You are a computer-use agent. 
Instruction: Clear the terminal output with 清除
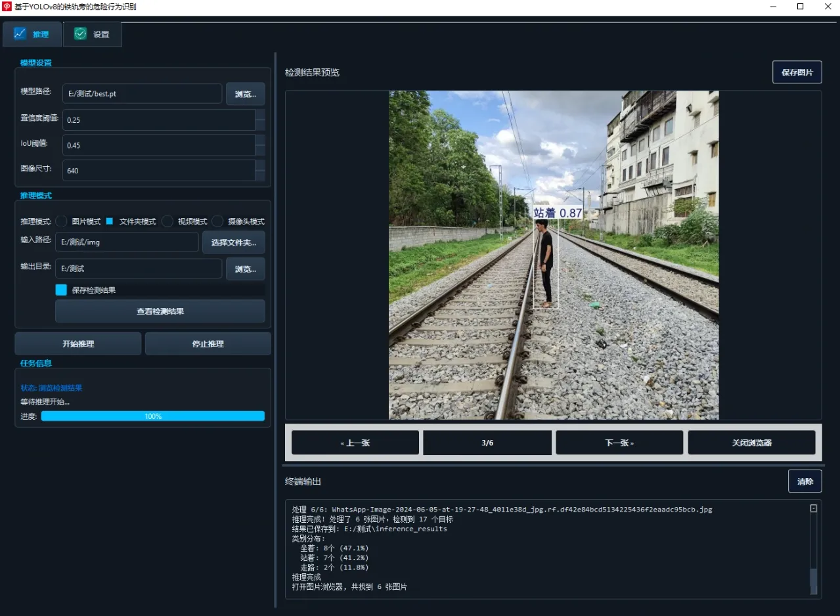[x=805, y=481]
